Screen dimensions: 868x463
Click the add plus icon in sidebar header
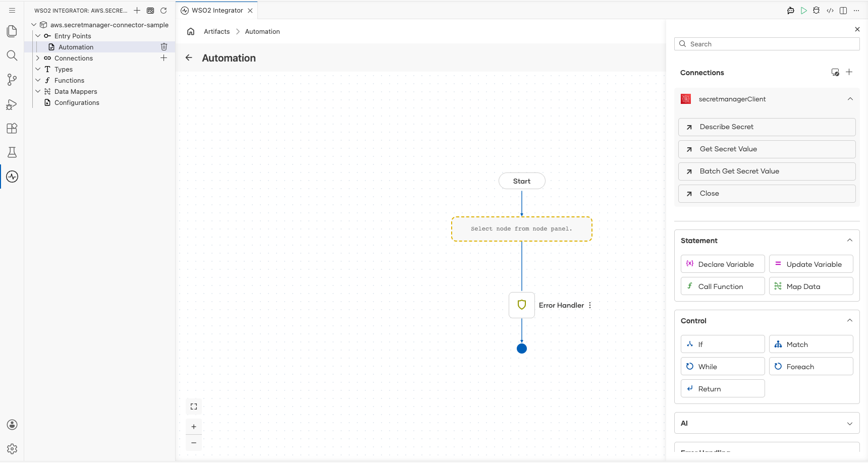click(x=137, y=10)
